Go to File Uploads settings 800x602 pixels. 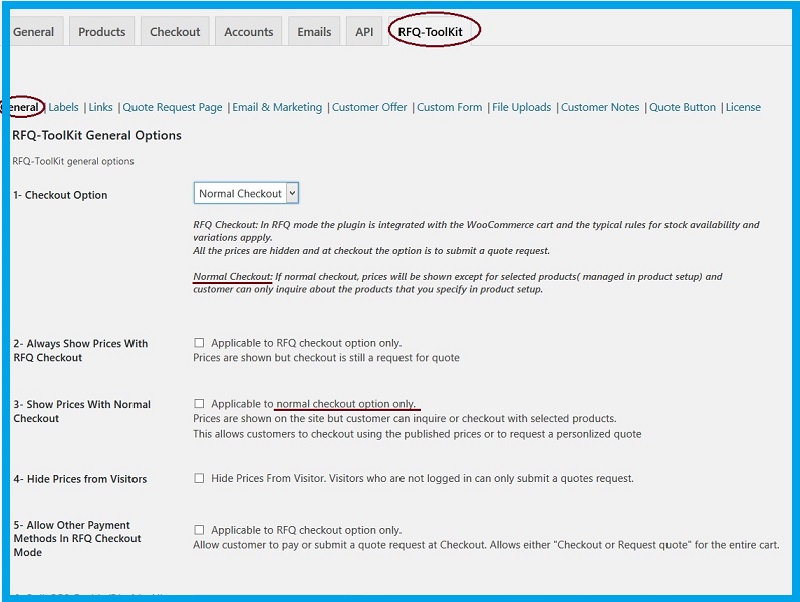(521, 107)
